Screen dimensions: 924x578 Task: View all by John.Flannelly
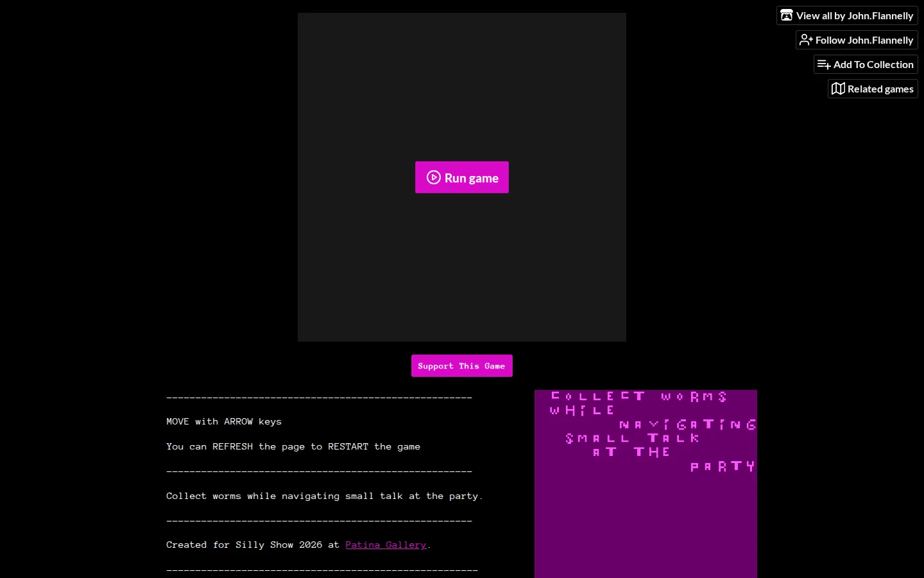[x=847, y=15]
